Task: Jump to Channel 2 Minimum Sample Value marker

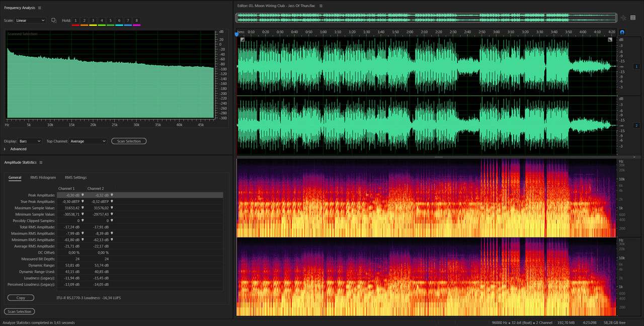Action: pyautogui.click(x=112, y=214)
